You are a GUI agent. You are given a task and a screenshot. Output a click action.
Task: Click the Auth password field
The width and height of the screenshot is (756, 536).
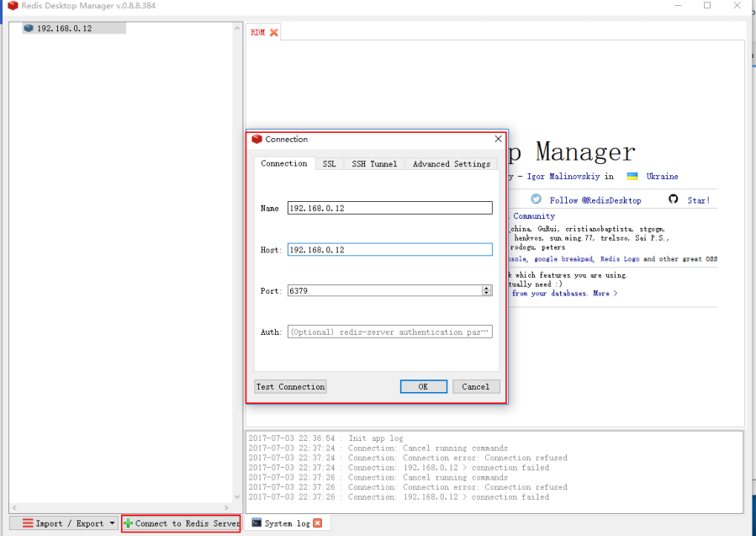389,332
